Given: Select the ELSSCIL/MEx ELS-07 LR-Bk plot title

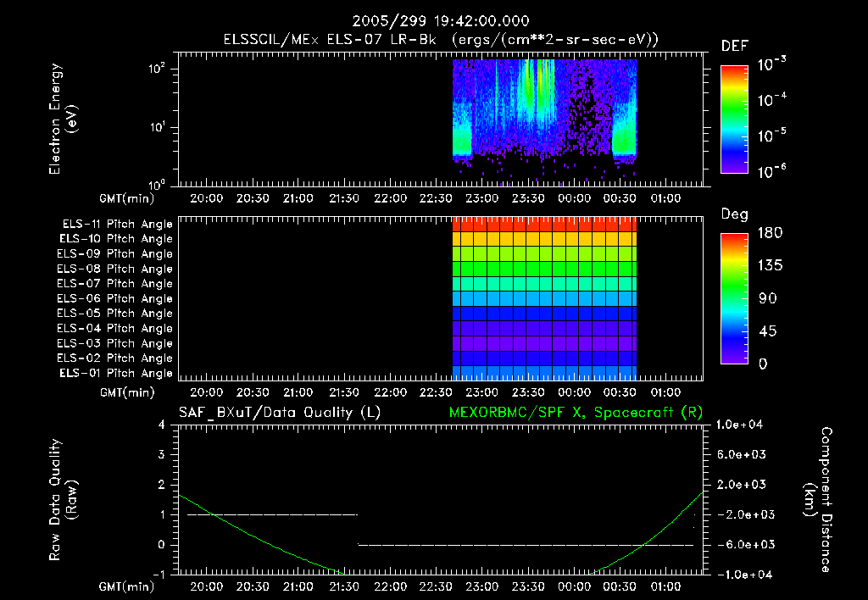Looking at the screenshot, I should 441,40.
